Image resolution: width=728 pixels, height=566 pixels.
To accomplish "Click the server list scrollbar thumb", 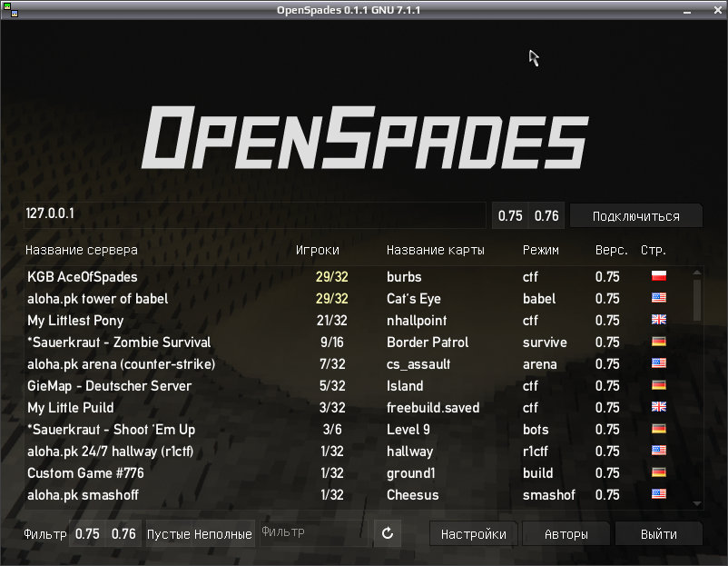I will coord(696,300).
